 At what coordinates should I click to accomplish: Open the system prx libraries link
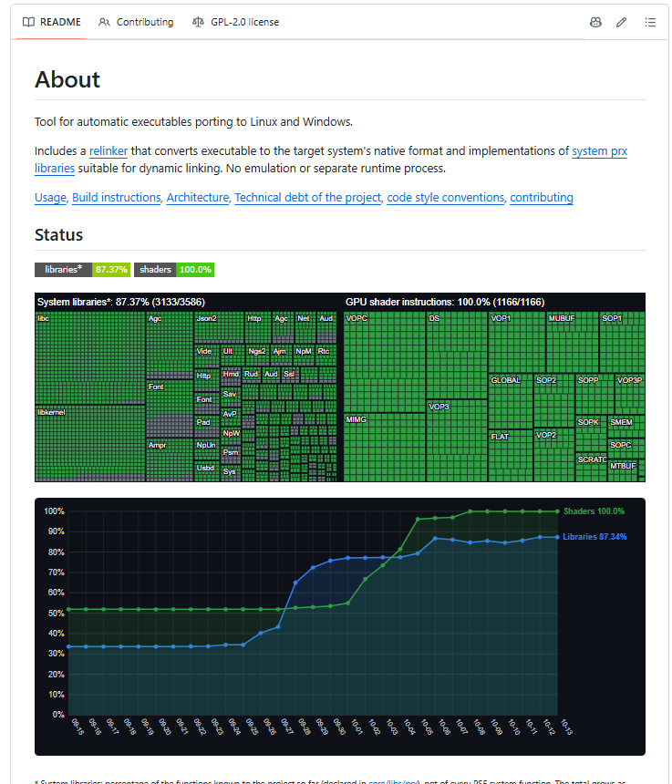[599, 151]
